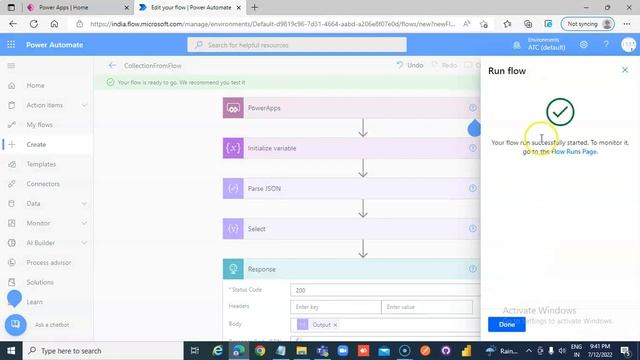Click the Headers Enter value field
The width and height of the screenshot is (640, 360).
(x=427, y=307)
